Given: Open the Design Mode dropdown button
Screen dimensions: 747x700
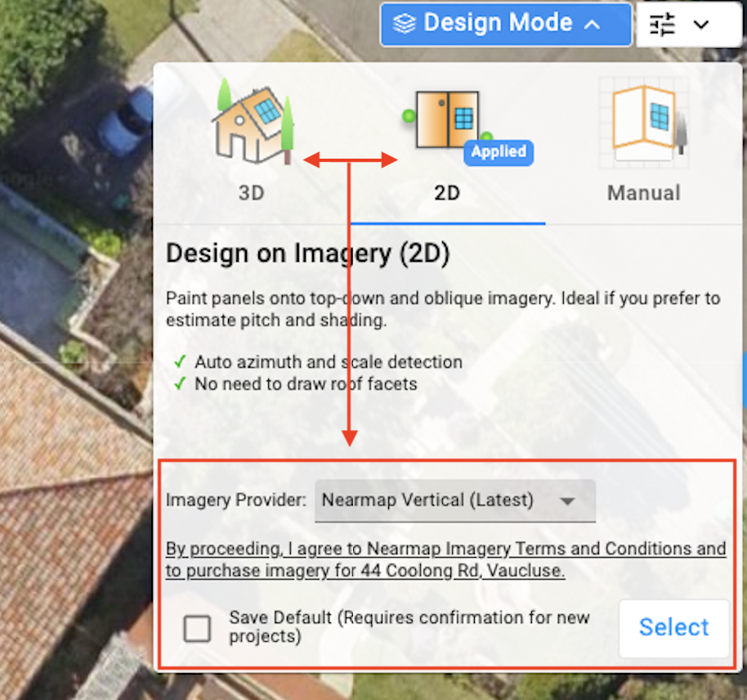Looking at the screenshot, I should 506,24.
